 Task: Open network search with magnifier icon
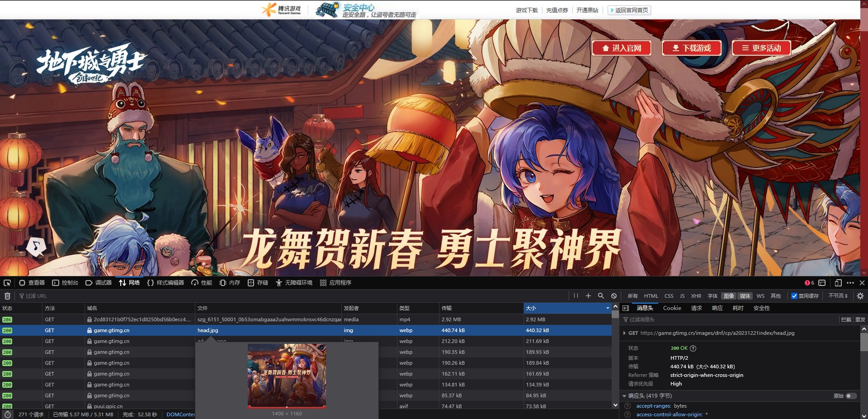pos(601,295)
